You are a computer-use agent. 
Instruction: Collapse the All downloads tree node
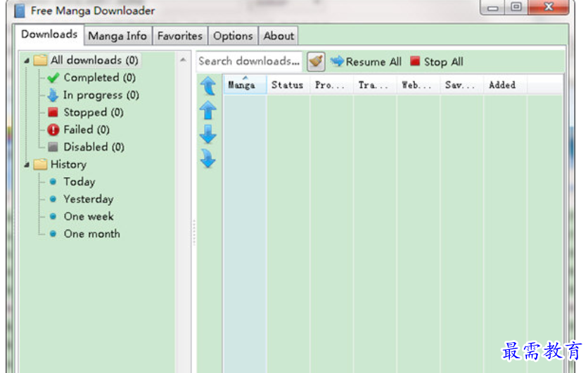pos(27,60)
